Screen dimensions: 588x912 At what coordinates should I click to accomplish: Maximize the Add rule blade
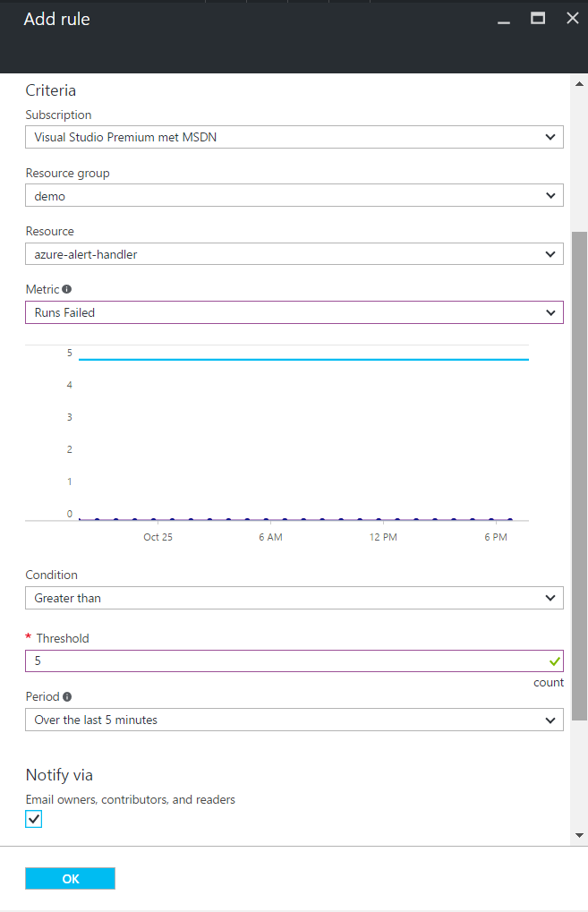coord(538,19)
